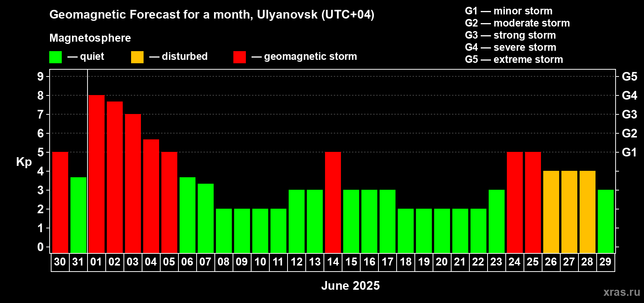This screenshot has width=644, height=303.
Task: Click the green quiet legend swatch
Action: tap(55, 57)
